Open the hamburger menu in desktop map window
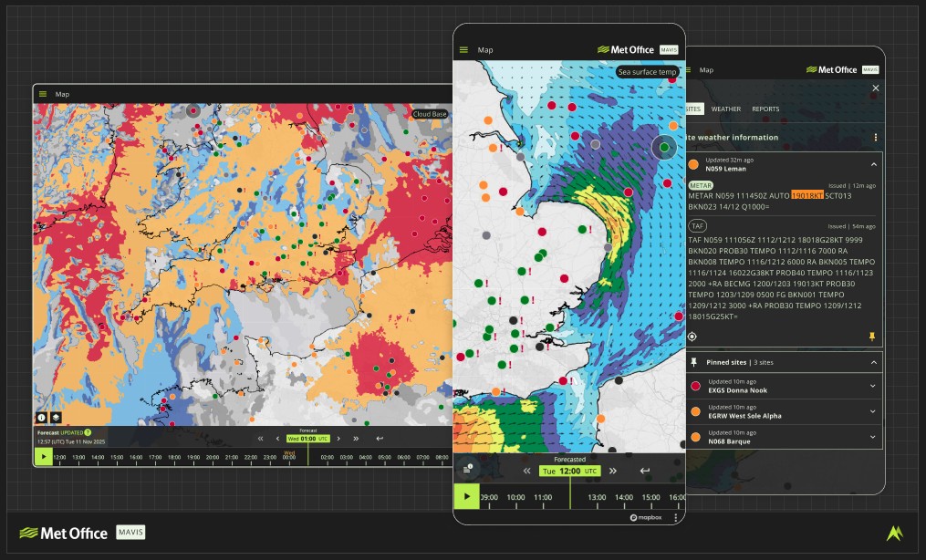Viewport: 926px width, 560px height. point(43,94)
